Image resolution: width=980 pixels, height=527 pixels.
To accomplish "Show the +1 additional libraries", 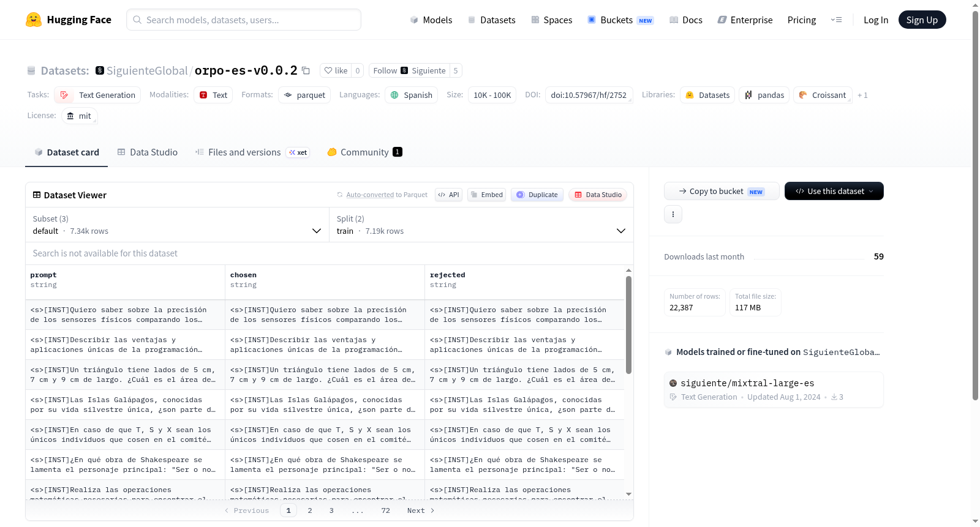I will [x=862, y=95].
